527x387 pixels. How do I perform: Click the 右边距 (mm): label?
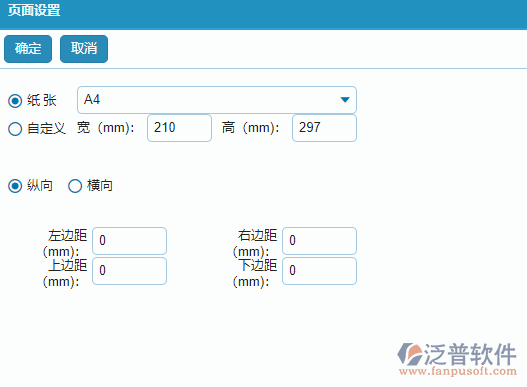pos(255,243)
